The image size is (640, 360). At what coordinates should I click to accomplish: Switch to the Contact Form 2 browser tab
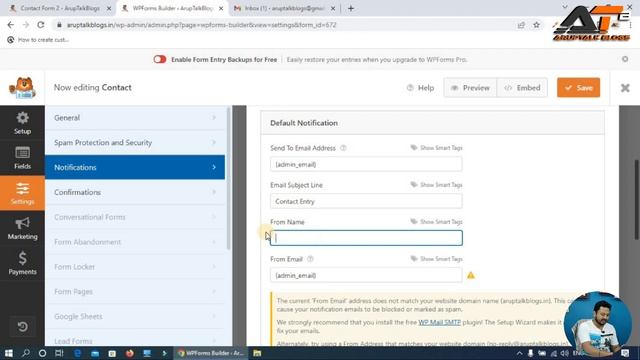click(60, 8)
